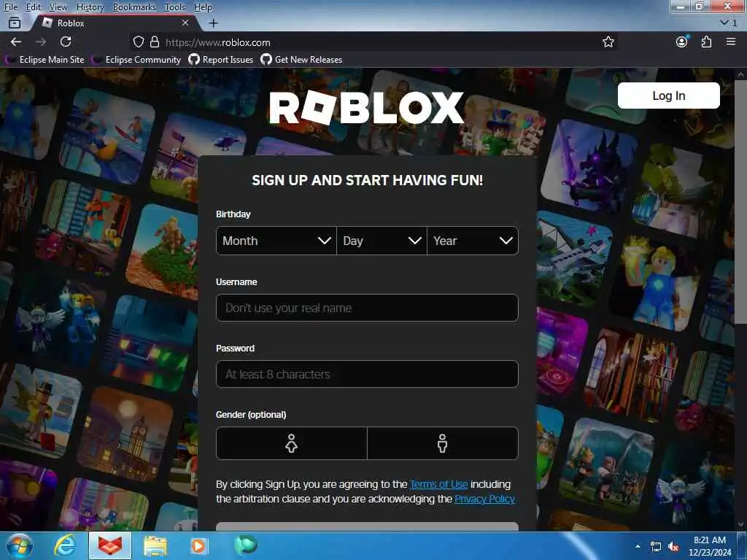Screen dimensions: 747x560
Task: Close the Roblox tab
Action: point(185,23)
